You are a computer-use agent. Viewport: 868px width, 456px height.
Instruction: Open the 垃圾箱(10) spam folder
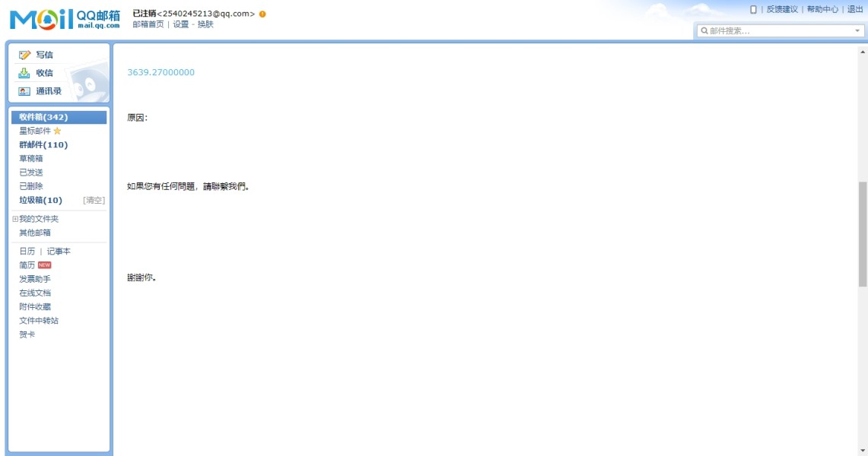(x=40, y=200)
